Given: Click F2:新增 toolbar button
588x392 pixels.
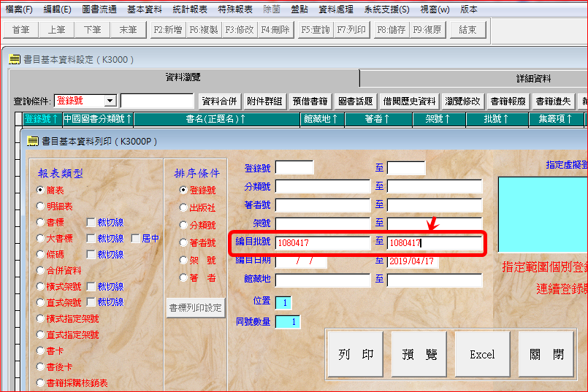Looking at the screenshot, I should pyautogui.click(x=168, y=30).
